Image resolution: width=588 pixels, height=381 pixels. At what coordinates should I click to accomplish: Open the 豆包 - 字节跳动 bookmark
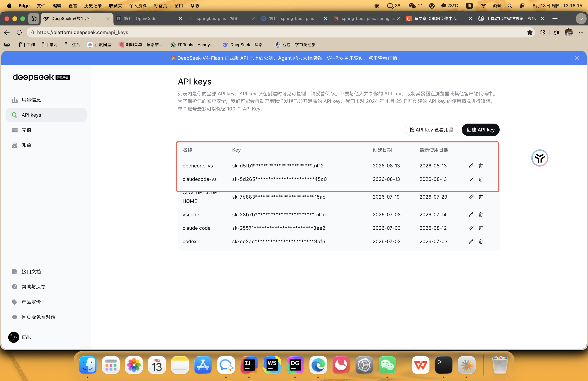[x=297, y=45]
